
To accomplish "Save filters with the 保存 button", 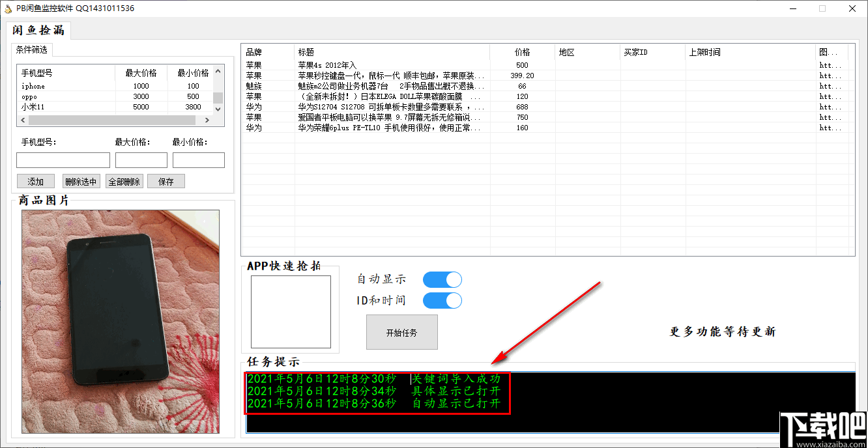I will 166,182.
